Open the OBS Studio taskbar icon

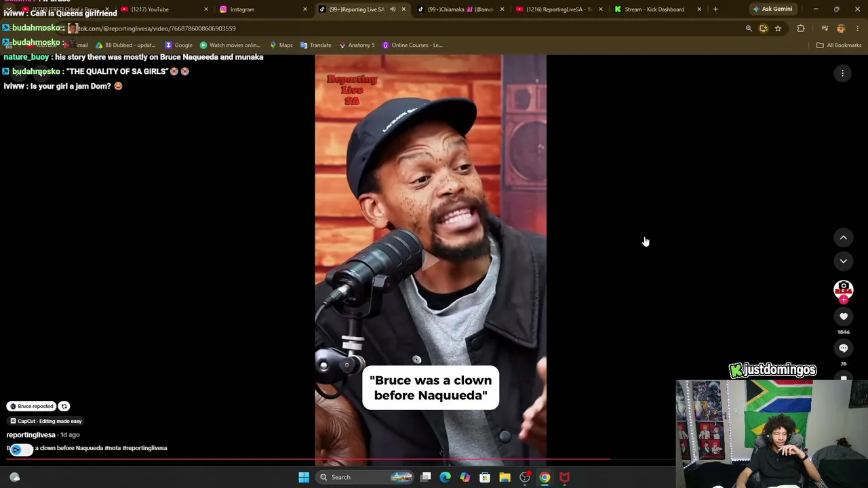tap(525, 477)
